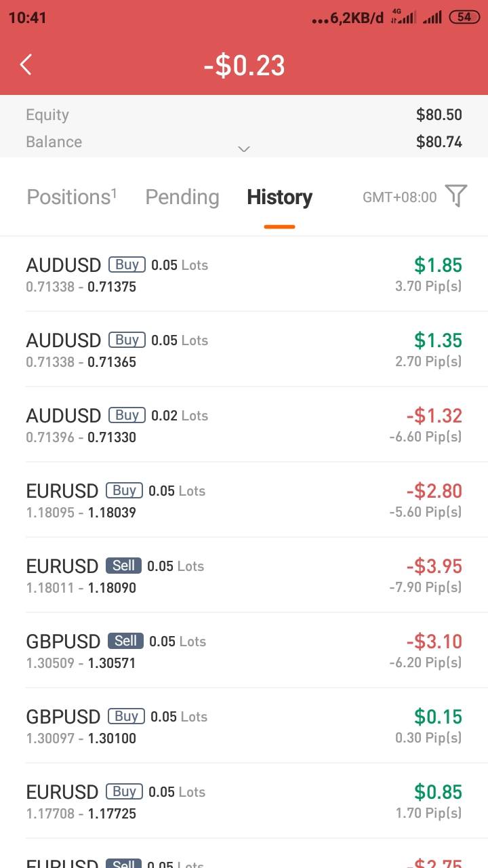Open AUDUSD trade with $1.35 profit
This screenshot has height=868, width=488.
[244, 350]
